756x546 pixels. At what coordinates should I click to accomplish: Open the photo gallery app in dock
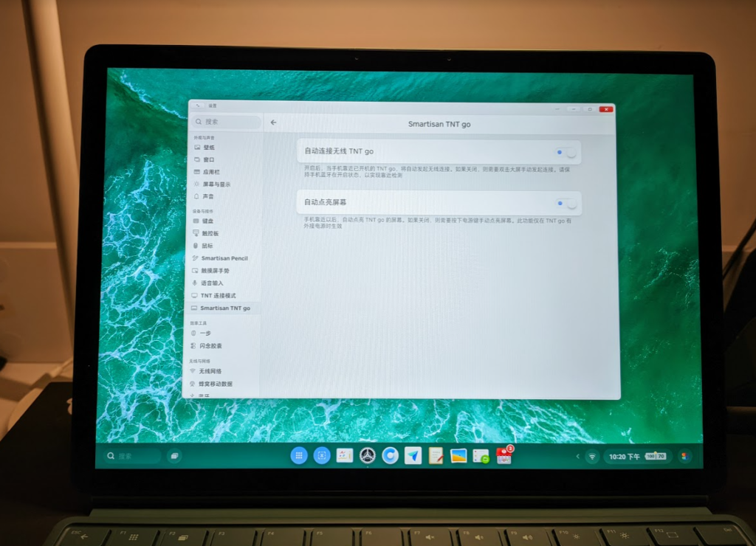click(458, 455)
